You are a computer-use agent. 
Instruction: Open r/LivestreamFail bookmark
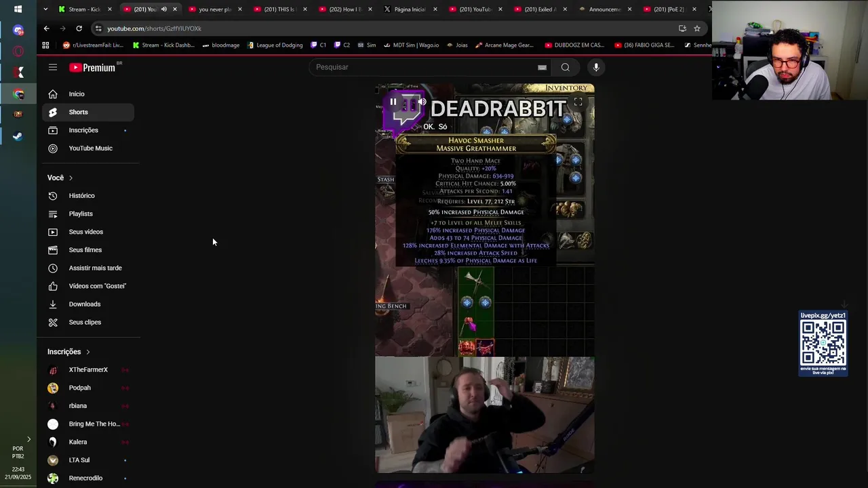tap(93, 45)
